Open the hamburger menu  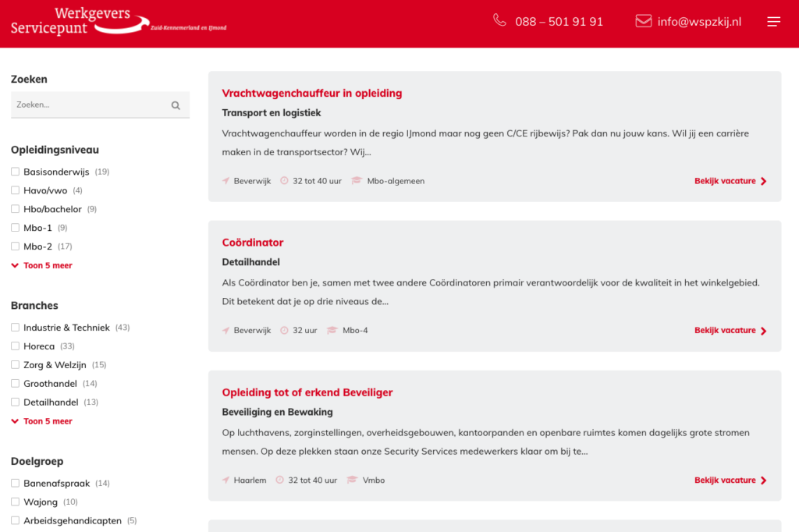[773, 22]
